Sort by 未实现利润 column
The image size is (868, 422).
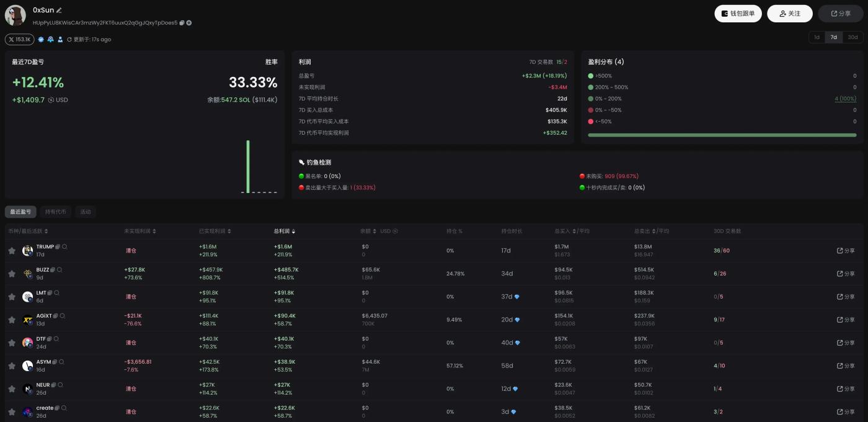tap(154, 231)
